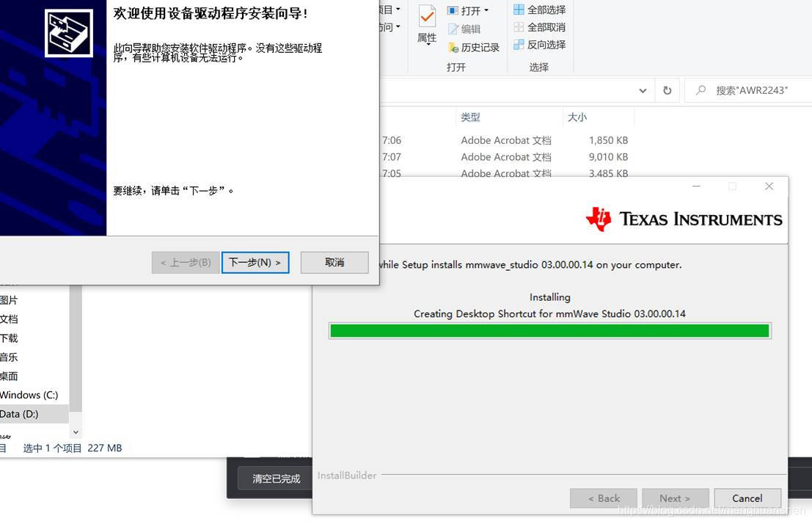Image resolution: width=812 pixels, height=524 pixels.
Task: Click the Invert selection grid icon
Action: [x=519, y=45]
